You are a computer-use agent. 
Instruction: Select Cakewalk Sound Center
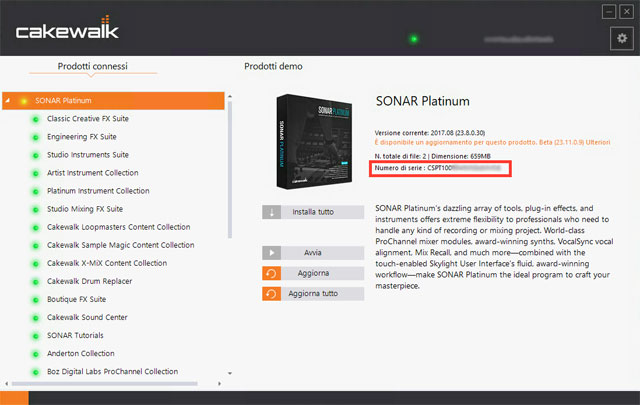coord(87,317)
